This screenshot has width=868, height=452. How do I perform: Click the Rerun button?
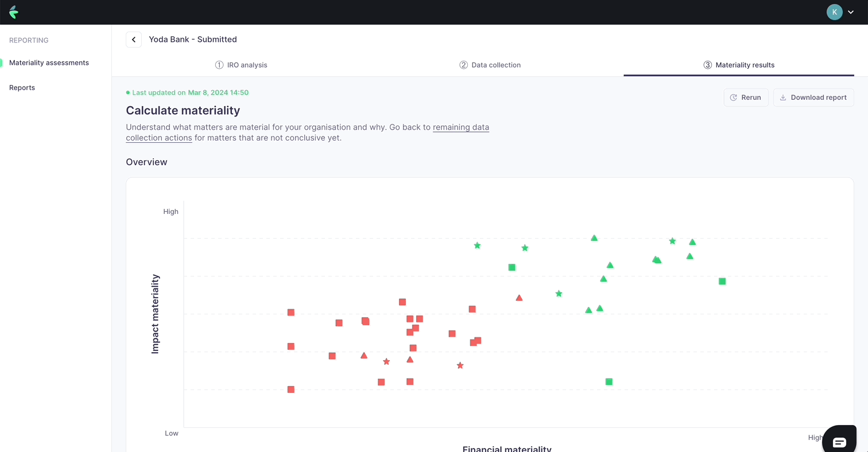[x=746, y=97]
